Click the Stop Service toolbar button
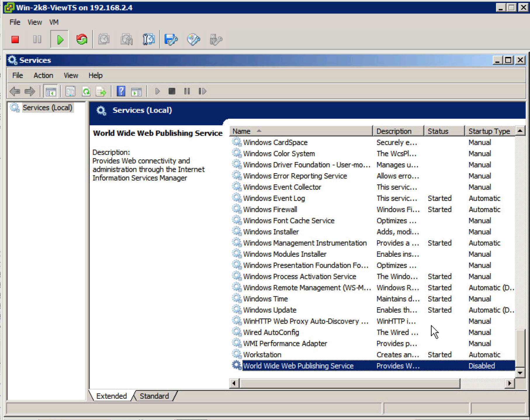 pos(172,91)
